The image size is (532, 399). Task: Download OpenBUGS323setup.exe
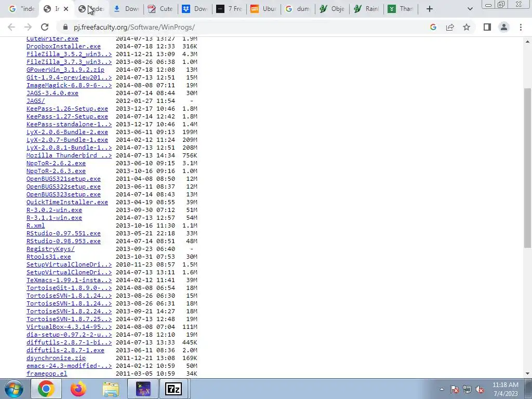point(63,194)
